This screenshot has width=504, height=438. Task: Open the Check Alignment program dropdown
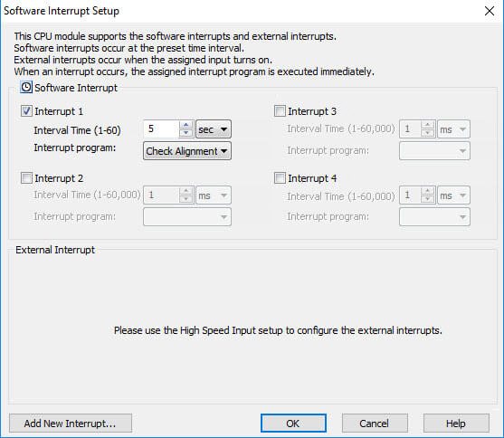[187, 151]
